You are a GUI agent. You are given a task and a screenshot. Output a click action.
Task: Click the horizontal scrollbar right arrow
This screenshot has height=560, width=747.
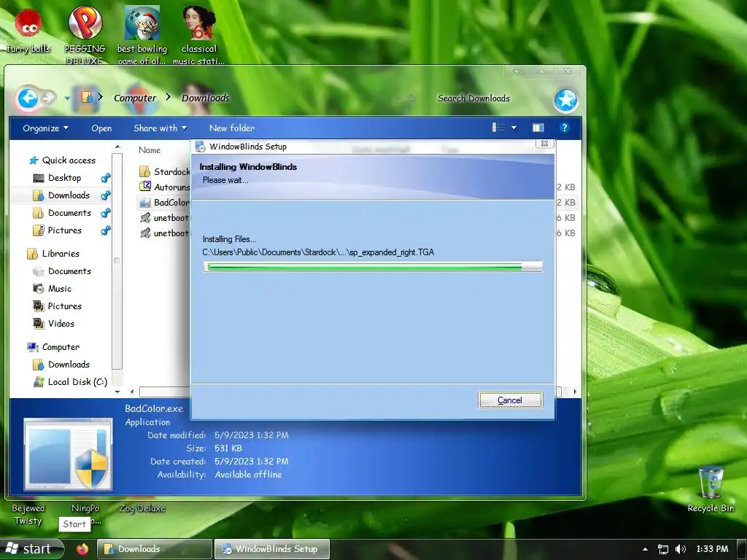tap(575, 392)
